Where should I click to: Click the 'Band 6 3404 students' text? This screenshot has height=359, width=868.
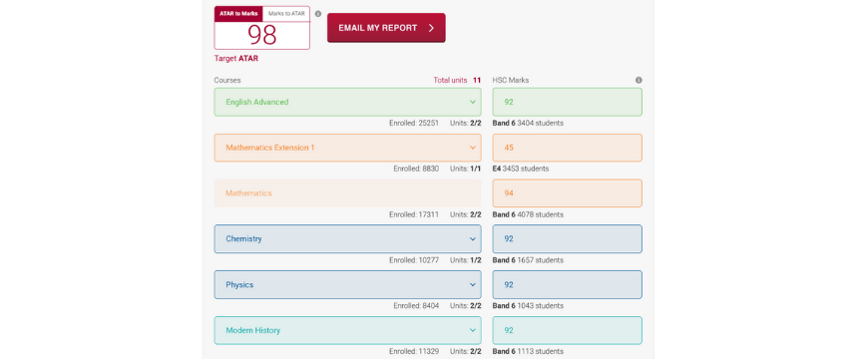pyautogui.click(x=528, y=123)
